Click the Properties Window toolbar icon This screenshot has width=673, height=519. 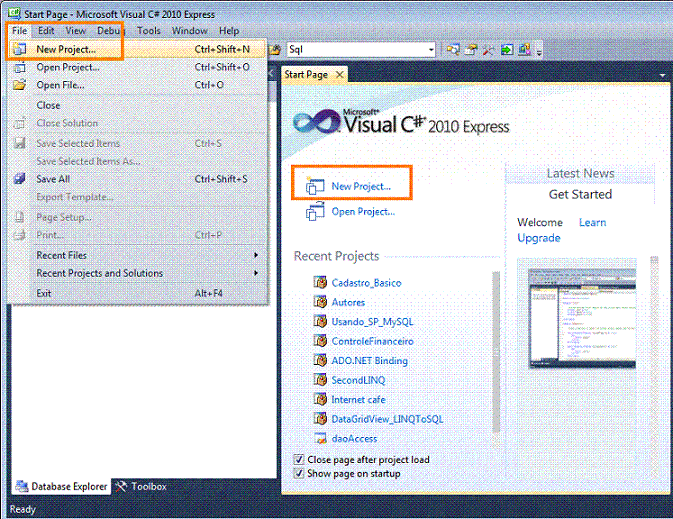click(x=470, y=50)
